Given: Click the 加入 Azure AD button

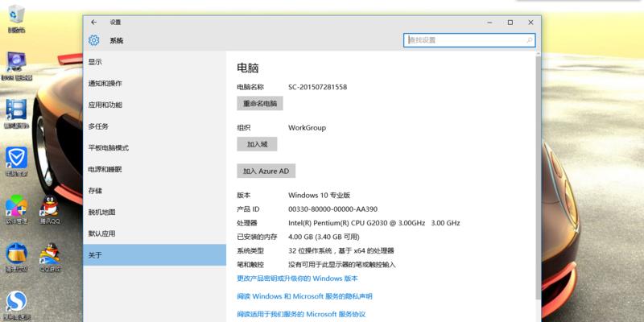Looking at the screenshot, I should (266, 171).
